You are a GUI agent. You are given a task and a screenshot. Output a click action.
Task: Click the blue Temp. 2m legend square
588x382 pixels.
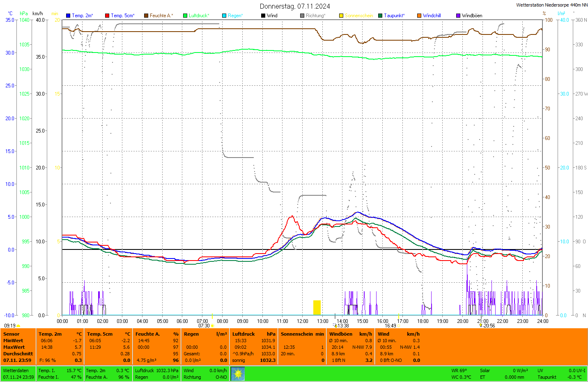point(68,16)
